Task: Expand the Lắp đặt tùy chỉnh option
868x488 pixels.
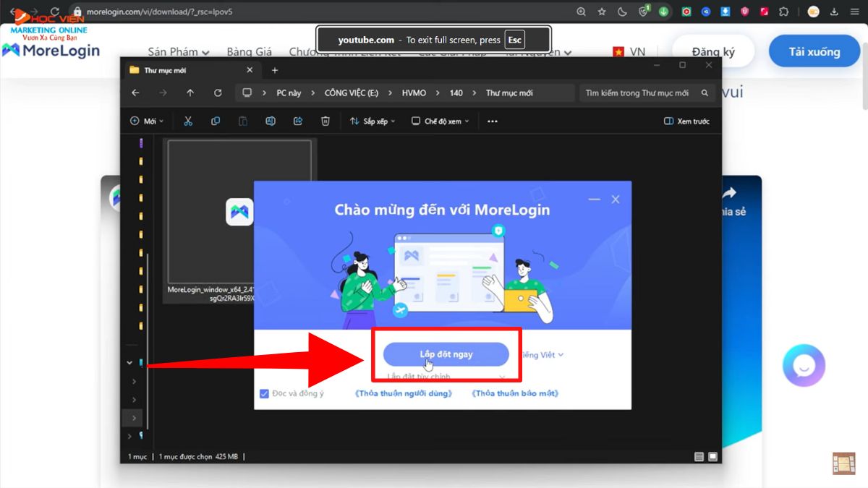Action: pyautogui.click(x=446, y=377)
